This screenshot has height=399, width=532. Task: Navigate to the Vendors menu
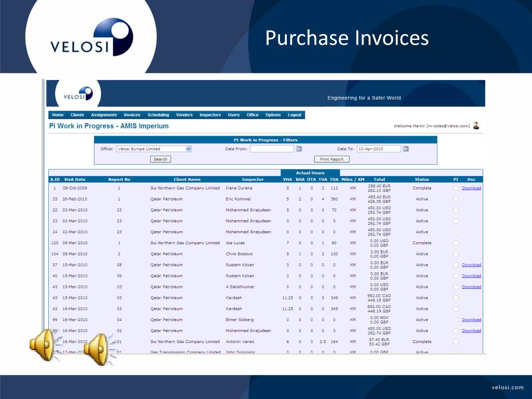(184, 115)
